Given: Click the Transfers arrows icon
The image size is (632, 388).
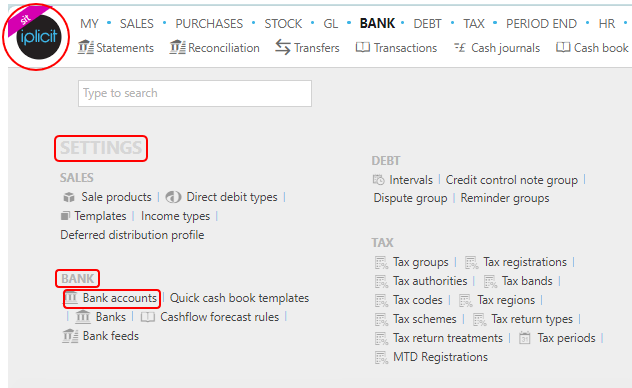Looking at the screenshot, I should (283, 48).
